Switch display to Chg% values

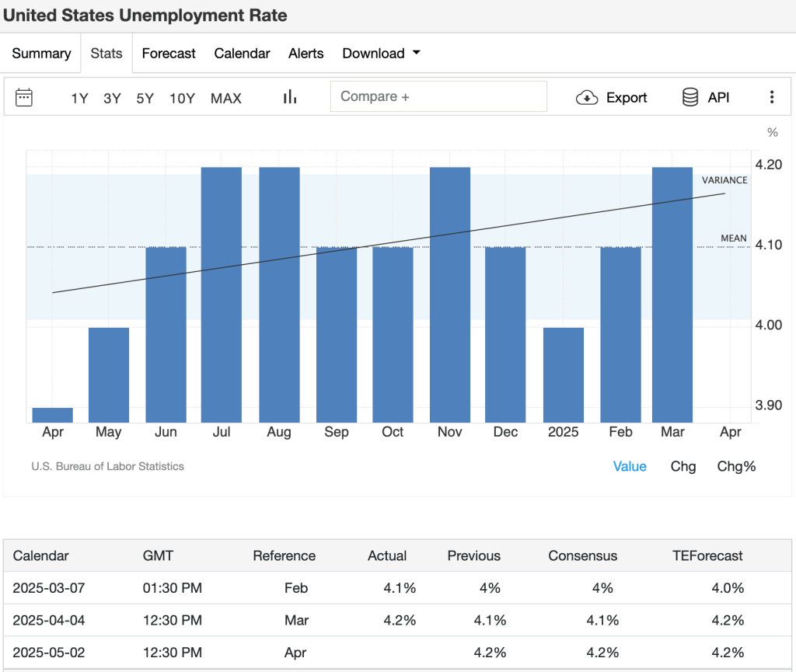click(735, 466)
